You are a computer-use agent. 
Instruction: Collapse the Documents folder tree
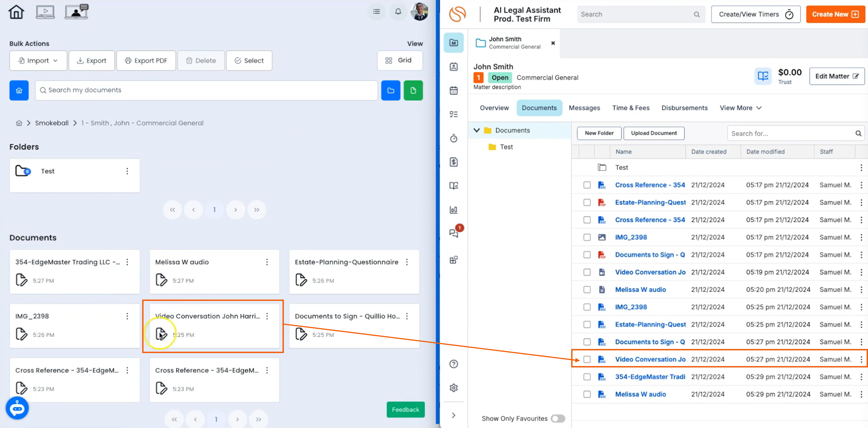coord(476,131)
